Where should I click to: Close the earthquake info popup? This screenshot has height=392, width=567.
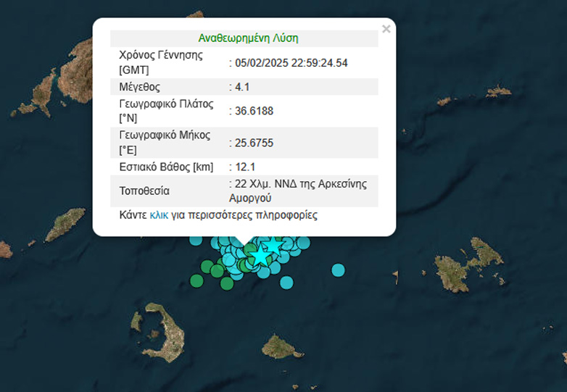tap(386, 29)
